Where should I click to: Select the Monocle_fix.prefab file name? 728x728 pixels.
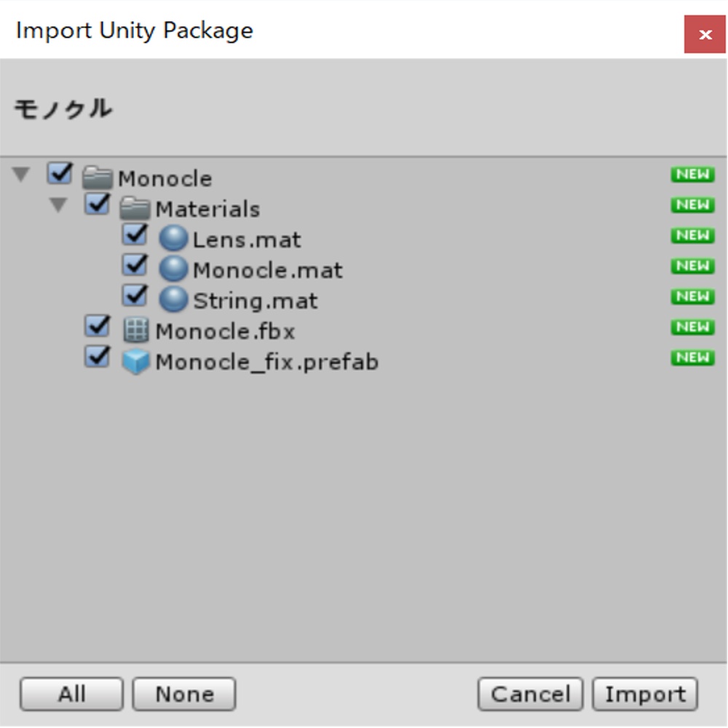(x=266, y=362)
